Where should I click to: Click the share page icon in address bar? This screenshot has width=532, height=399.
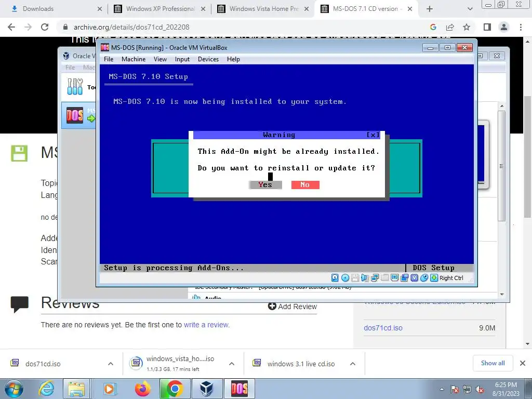click(x=450, y=27)
